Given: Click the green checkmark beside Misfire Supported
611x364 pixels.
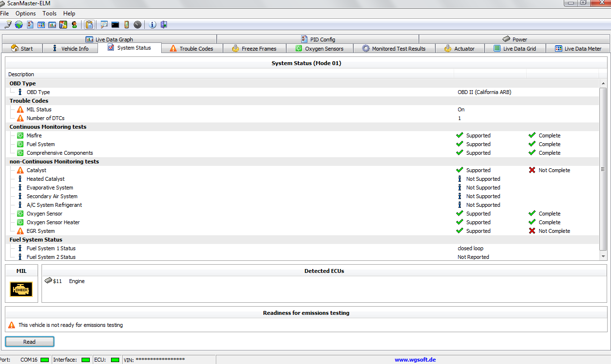Looking at the screenshot, I should 459,135.
